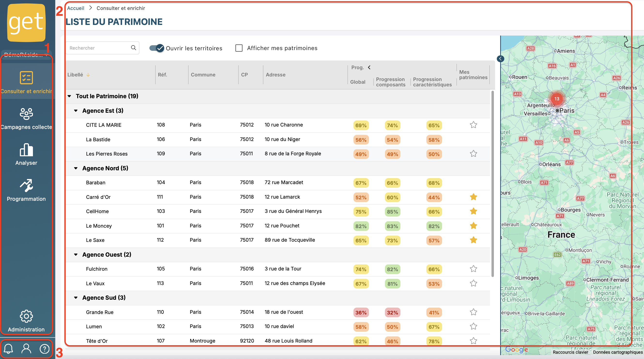
Task: Star the Le Vaux property
Action: (473, 283)
